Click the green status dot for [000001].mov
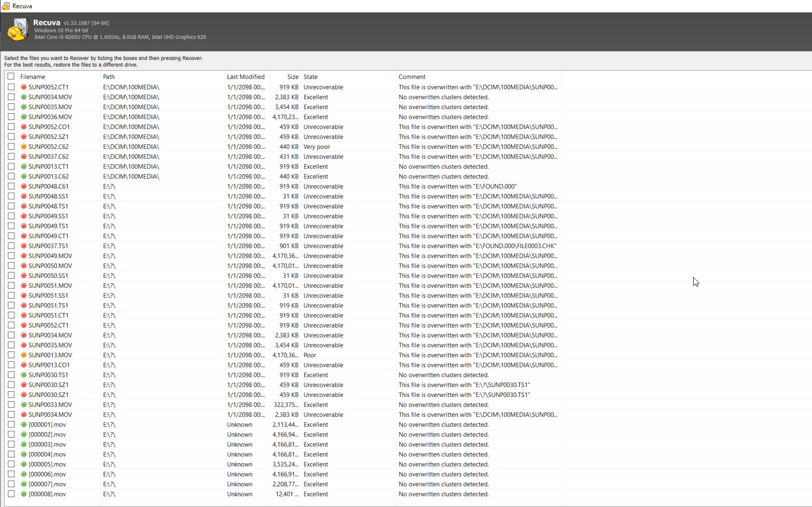Screen dimensions: 812x507 click(24, 425)
